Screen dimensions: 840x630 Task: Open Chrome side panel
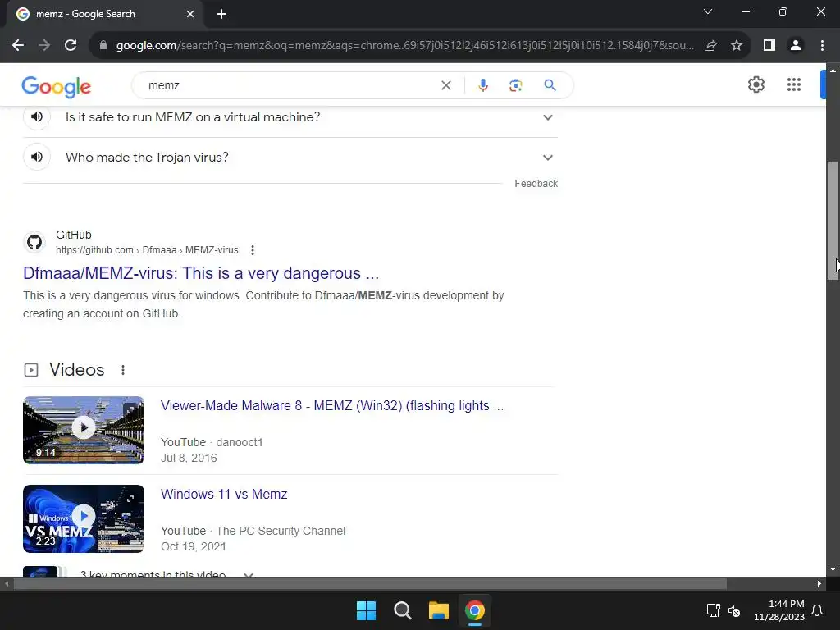pos(769,46)
